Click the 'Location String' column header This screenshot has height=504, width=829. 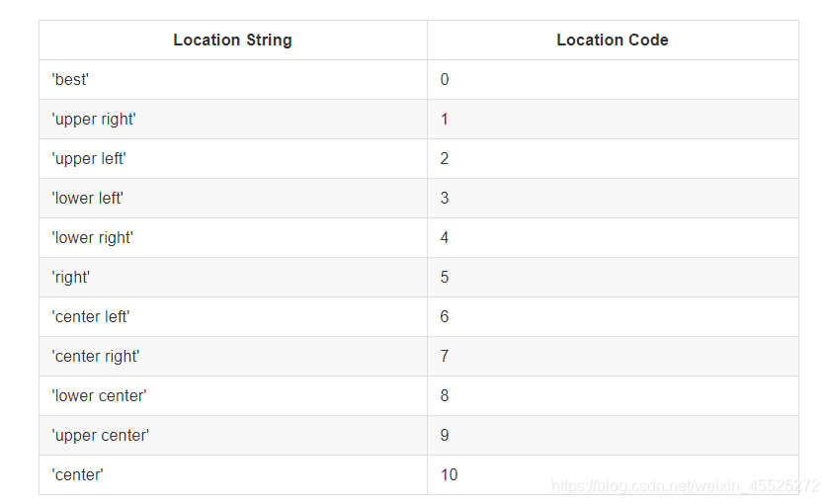coord(232,41)
